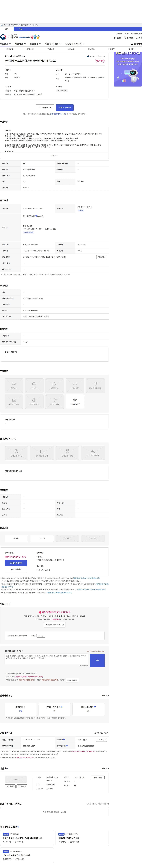The image size is (142, 868).
Task: Expand the 출산휴가·육아휴직 menu
Action: coord(75,44)
